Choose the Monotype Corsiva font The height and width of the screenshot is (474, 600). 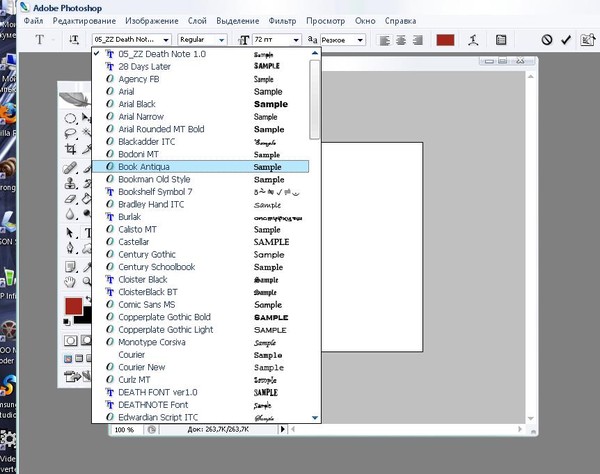point(201,342)
